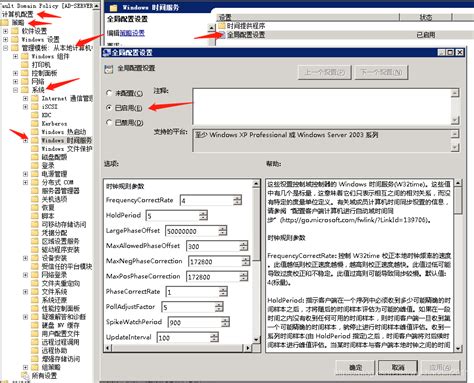
Task: Click the Kerberos folder icon
Action: [x=35, y=123]
